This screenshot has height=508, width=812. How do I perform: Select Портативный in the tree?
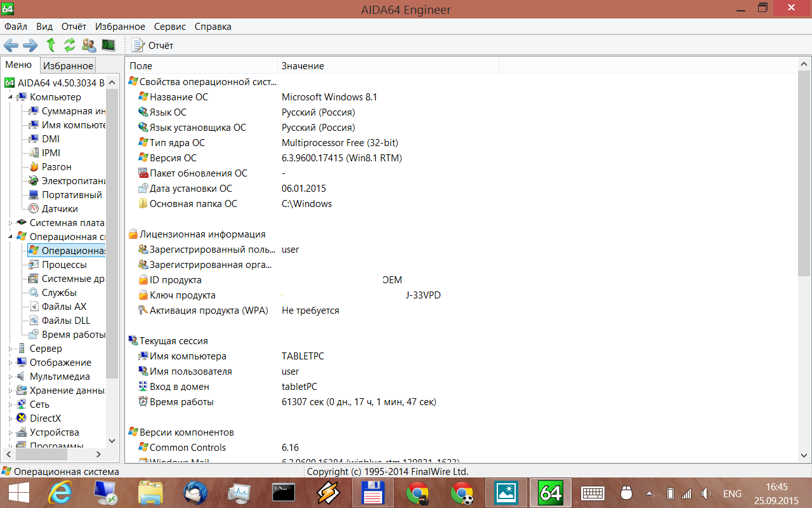[72, 195]
